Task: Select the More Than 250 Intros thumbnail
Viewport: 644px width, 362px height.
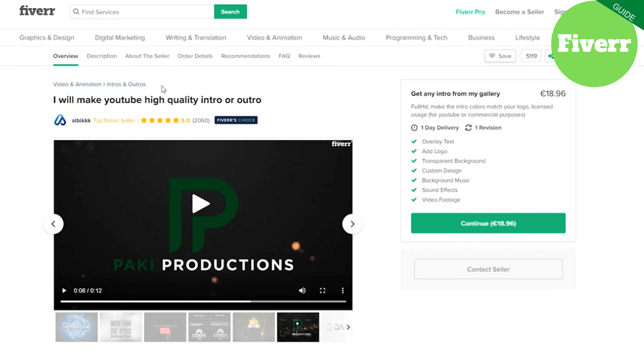Action: 121,327
